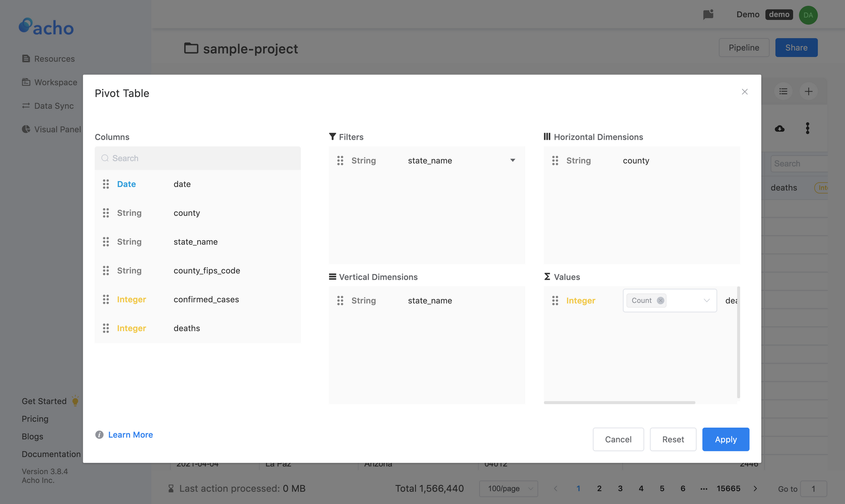Image resolution: width=845 pixels, height=504 pixels.
Task: Open Data Sync from the sidebar
Action: tap(53, 106)
